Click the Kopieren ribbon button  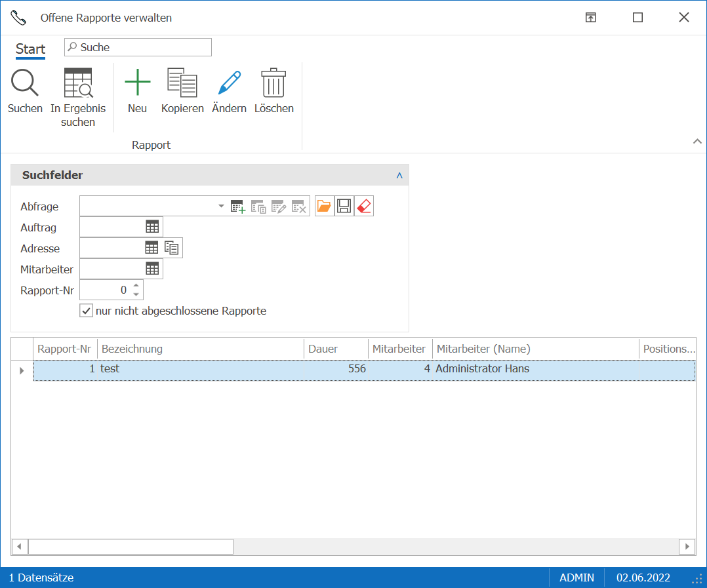point(182,91)
